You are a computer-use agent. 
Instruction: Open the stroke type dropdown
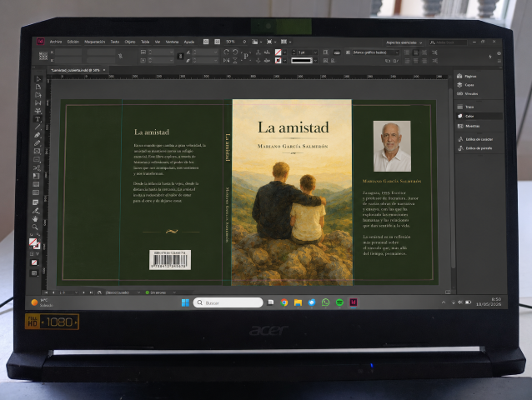(x=315, y=60)
